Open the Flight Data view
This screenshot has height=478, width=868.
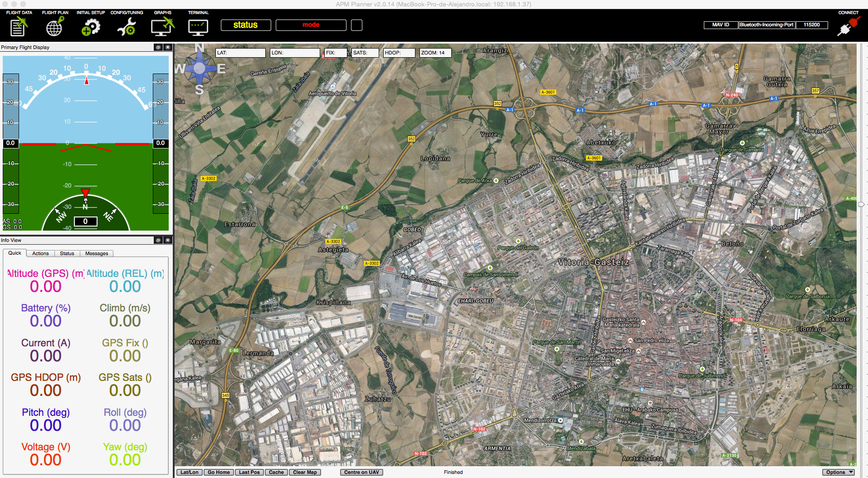(x=19, y=24)
